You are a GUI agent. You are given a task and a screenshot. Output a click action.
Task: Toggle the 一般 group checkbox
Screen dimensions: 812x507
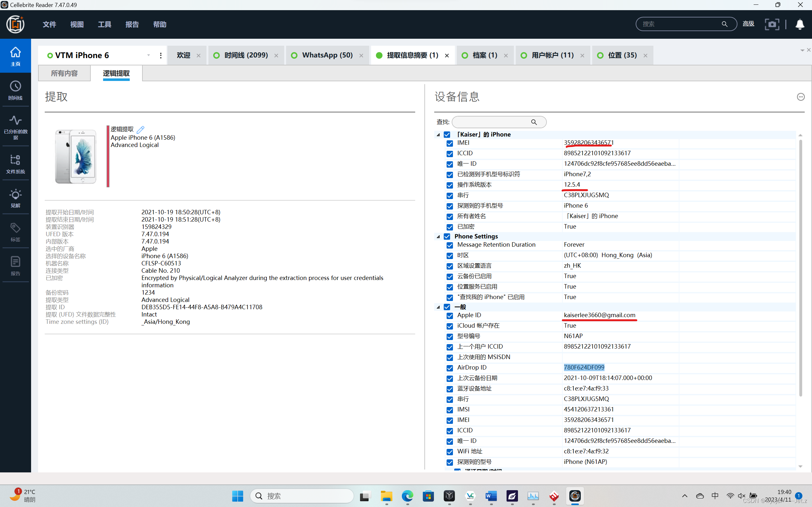click(x=447, y=307)
